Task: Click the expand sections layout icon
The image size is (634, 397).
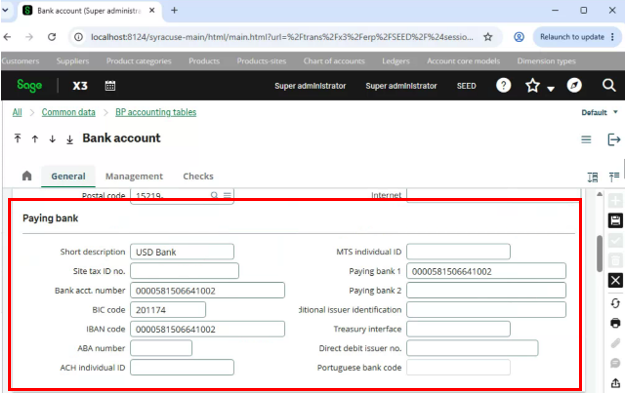Action: [592, 177]
